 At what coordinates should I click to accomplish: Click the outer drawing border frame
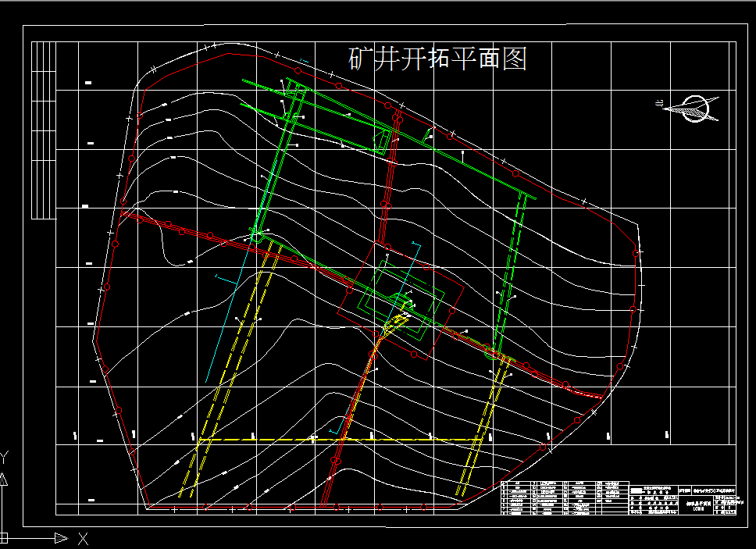click(22, 273)
